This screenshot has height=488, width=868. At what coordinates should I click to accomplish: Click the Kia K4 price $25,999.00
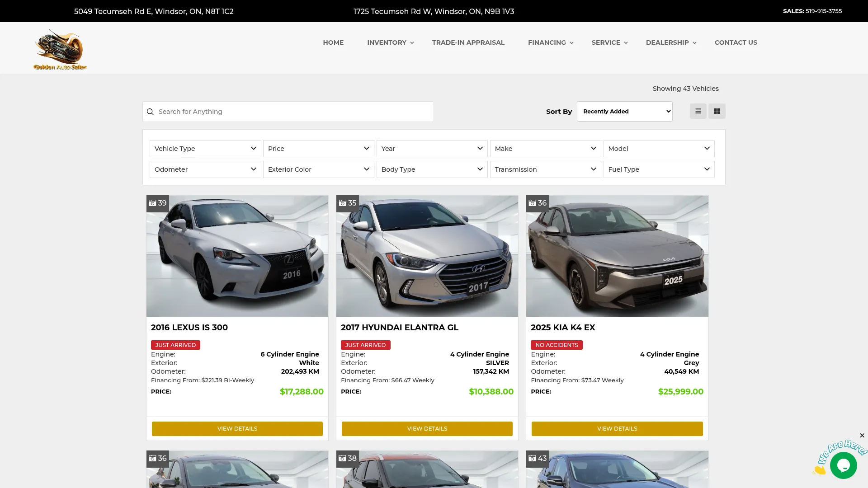tap(680, 392)
